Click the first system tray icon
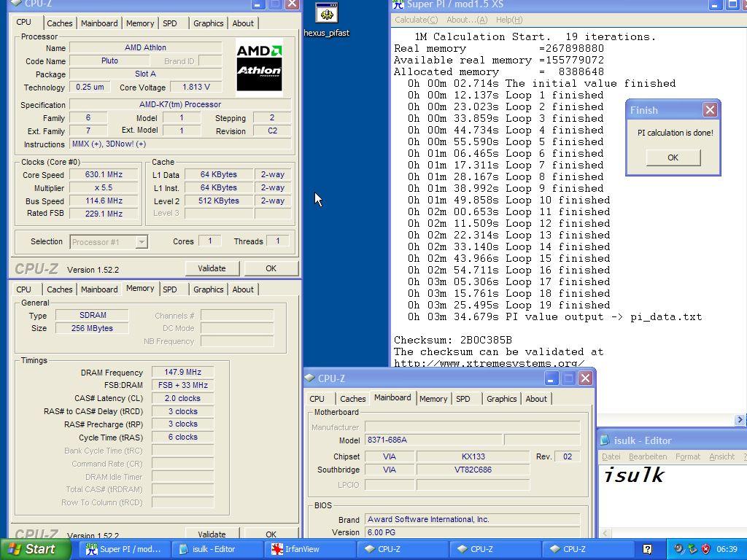 click(678, 549)
